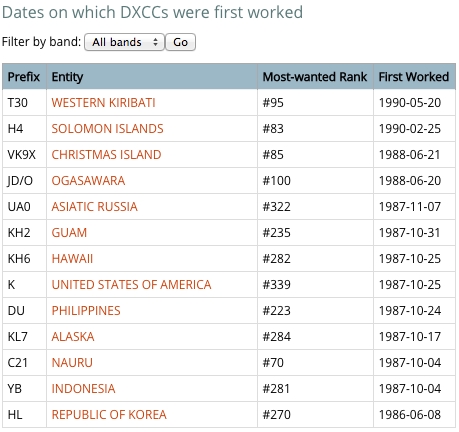Click the #100 rank cell
The image size is (459, 432).
315,181
